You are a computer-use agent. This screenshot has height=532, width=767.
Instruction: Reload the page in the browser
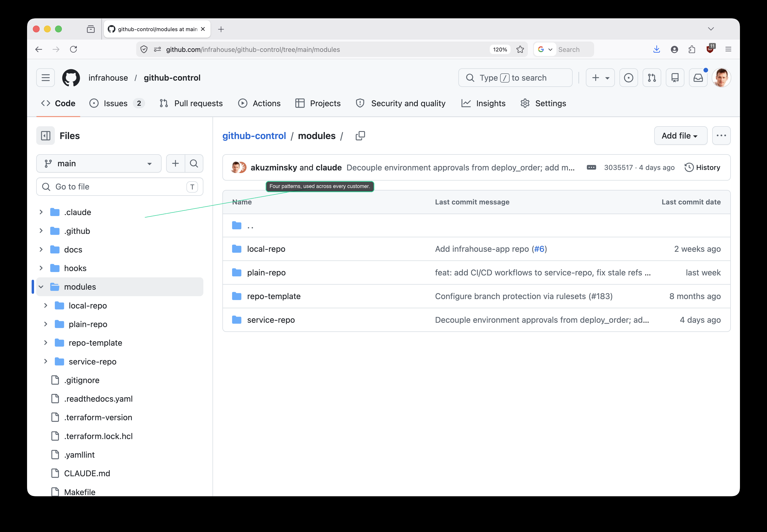point(73,49)
